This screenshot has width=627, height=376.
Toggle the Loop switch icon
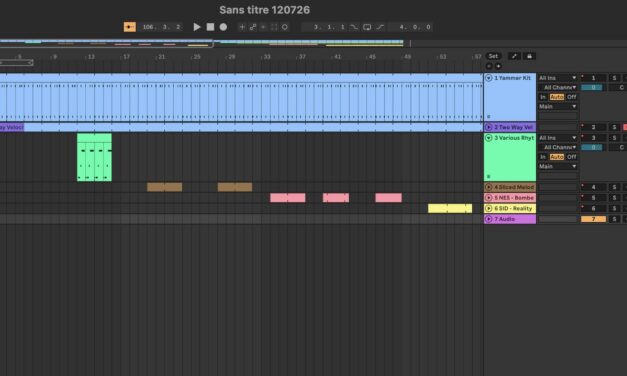click(x=367, y=27)
